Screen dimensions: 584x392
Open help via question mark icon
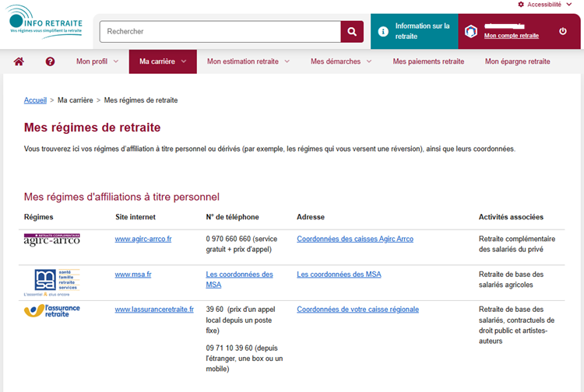pyautogui.click(x=50, y=61)
